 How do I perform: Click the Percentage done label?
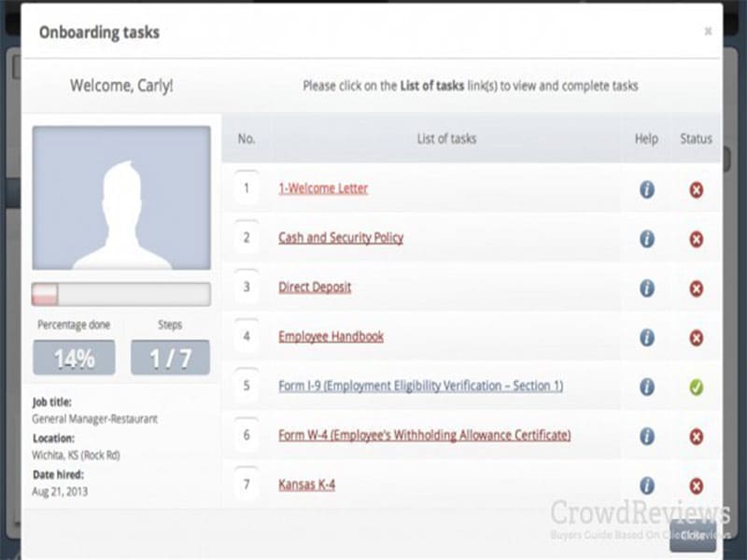pyautogui.click(x=74, y=325)
